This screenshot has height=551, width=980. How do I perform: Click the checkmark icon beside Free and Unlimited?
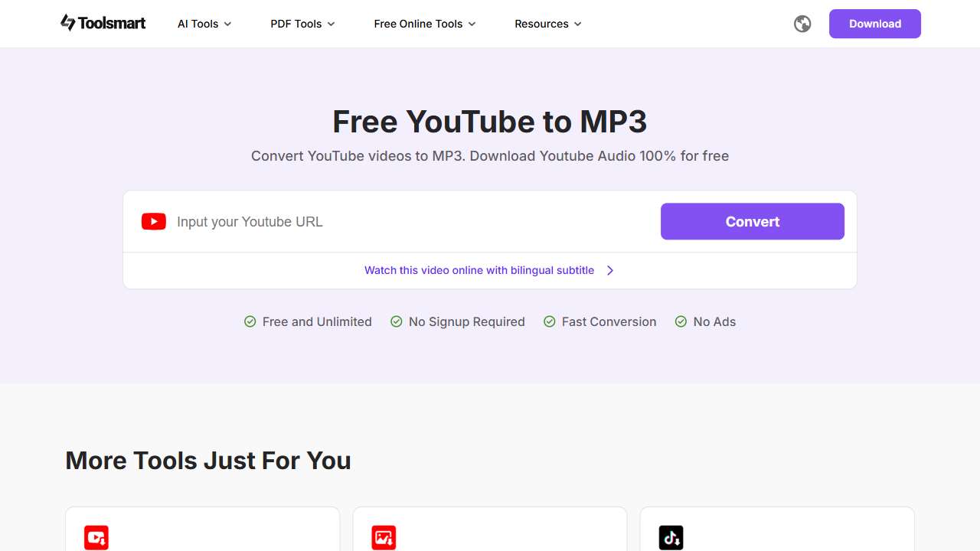click(250, 321)
